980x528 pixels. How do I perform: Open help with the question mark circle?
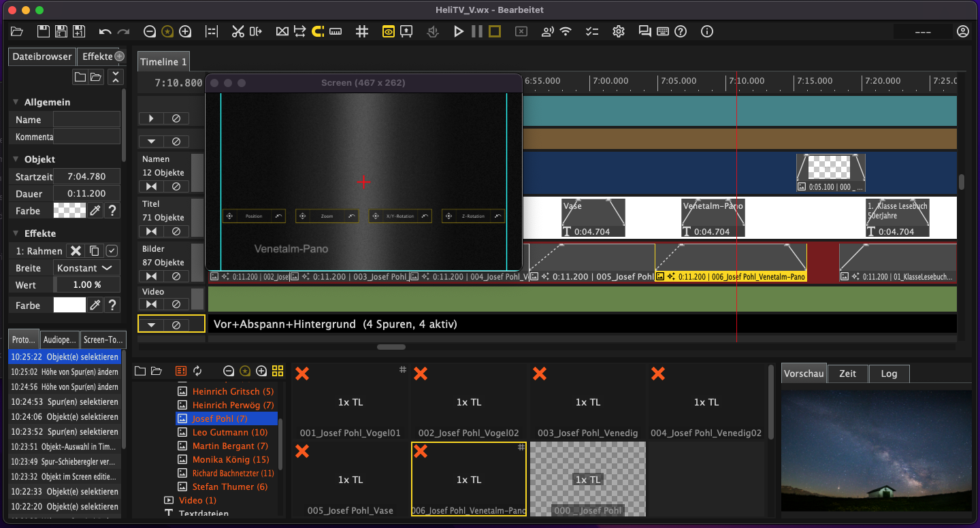click(x=681, y=31)
